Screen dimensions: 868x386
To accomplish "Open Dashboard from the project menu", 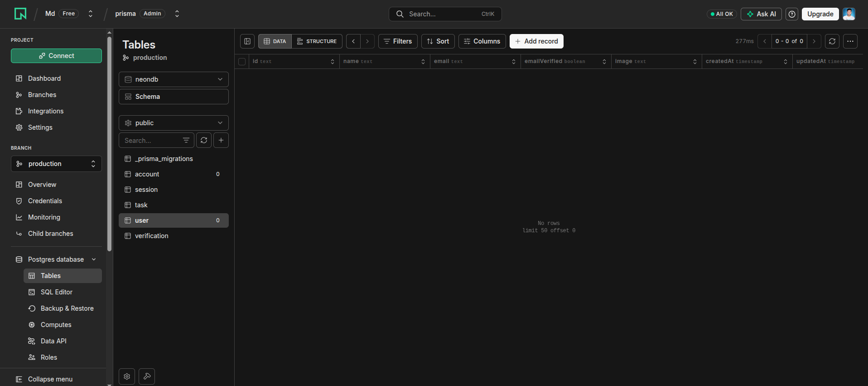I will 56,78.
